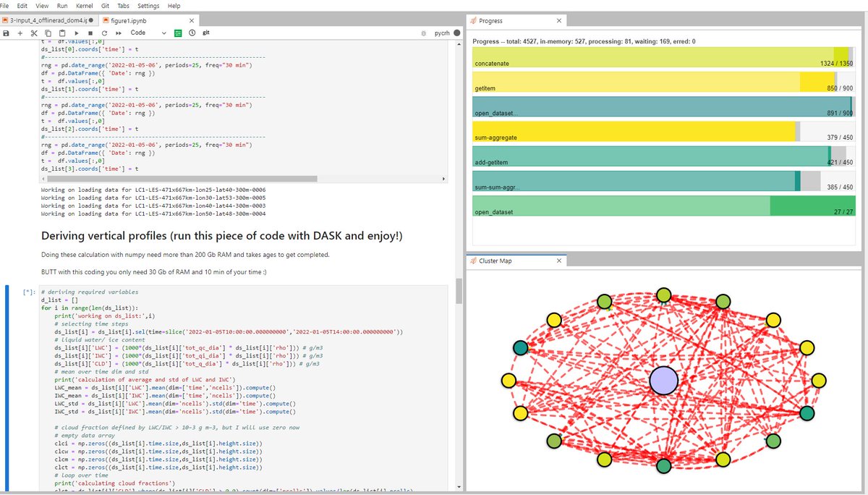Open the Help menu
The image size is (868, 495).
click(x=174, y=6)
